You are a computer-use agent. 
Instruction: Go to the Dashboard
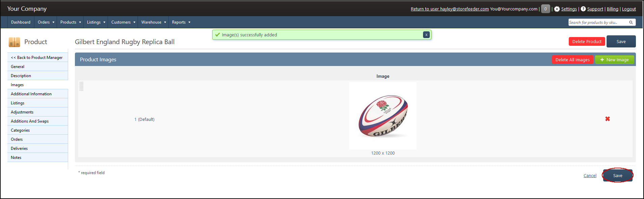click(21, 22)
